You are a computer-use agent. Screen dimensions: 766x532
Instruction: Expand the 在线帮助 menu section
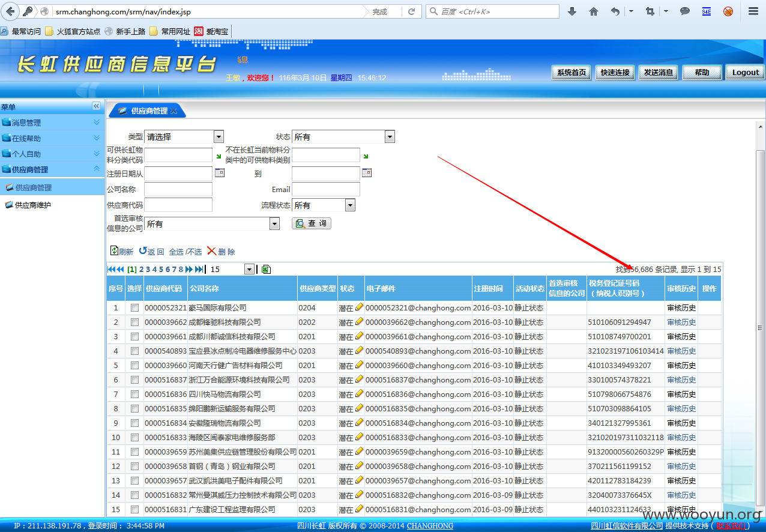pos(52,138)
